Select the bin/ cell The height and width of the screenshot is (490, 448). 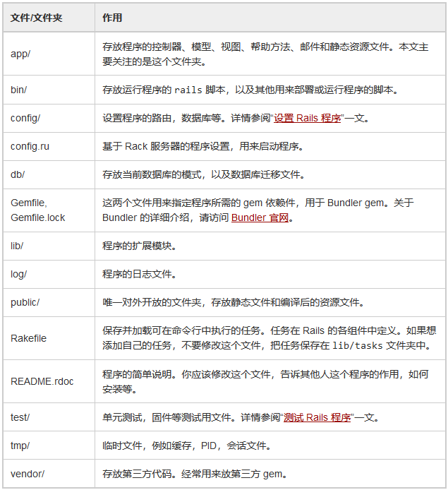pyautogui.click(x=49, y=90)
